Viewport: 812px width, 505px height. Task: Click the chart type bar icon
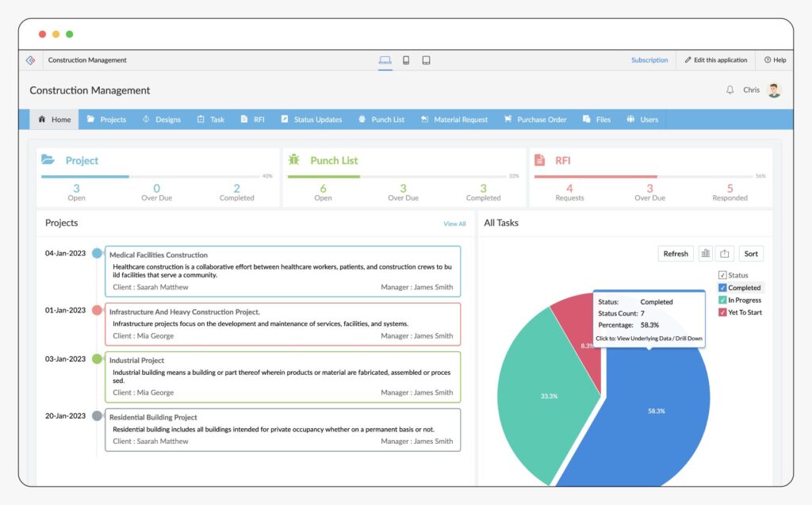click(x=705, y=254)
